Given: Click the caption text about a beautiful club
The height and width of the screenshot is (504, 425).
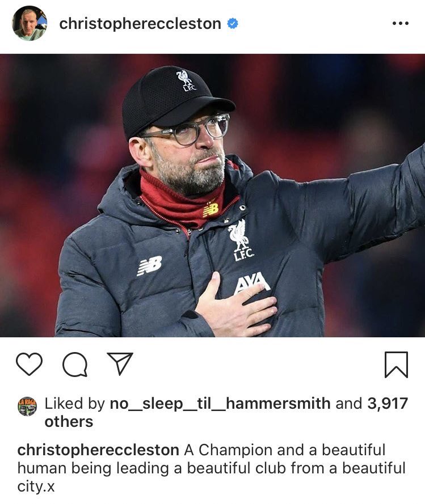Looking at the screenshot, I should tap(212, 468).
